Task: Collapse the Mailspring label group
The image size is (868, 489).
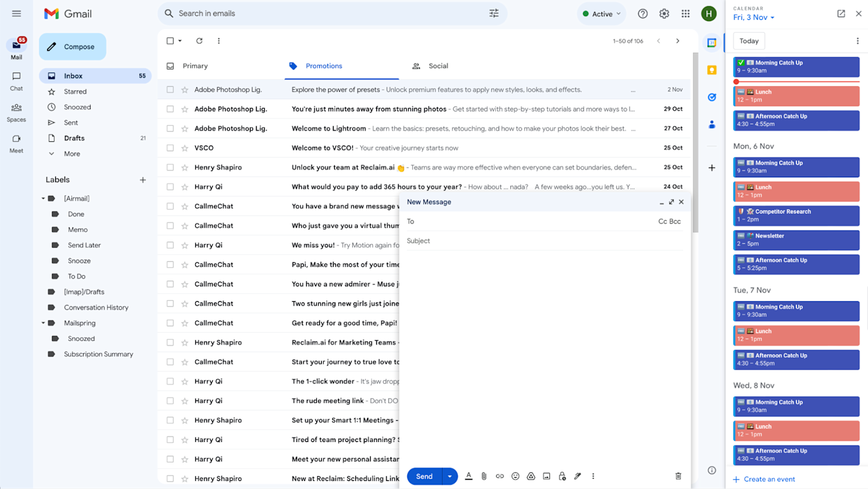Action: (43, 323)
